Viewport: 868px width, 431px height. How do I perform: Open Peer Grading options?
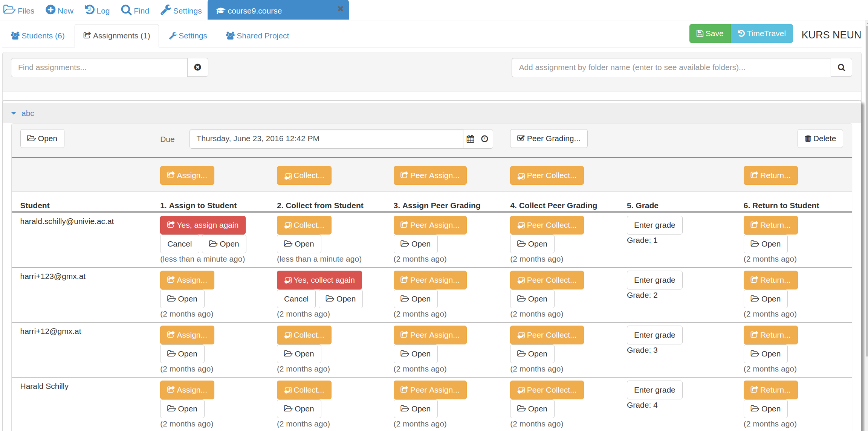pos(549,139)
